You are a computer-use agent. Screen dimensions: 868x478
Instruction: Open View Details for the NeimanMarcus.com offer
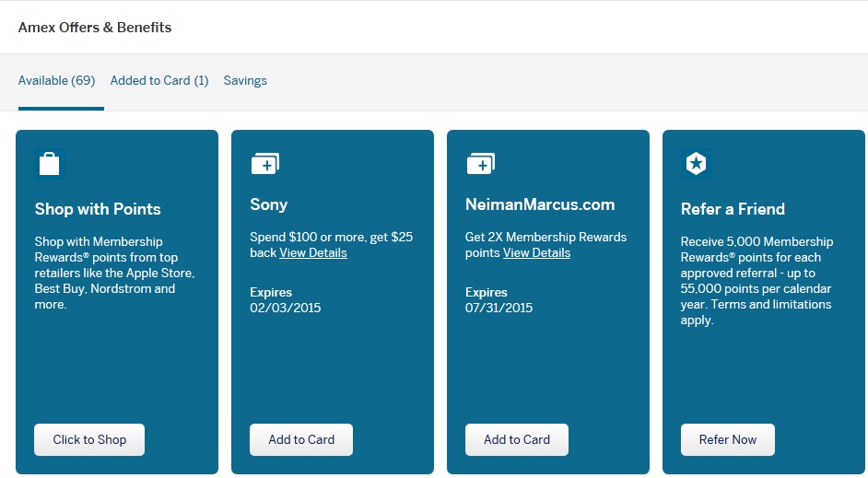[x=536, y=253]
